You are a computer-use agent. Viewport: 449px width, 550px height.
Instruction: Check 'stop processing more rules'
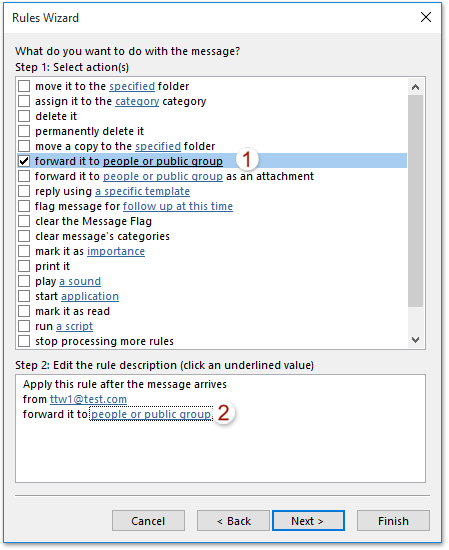click(24, 341)
